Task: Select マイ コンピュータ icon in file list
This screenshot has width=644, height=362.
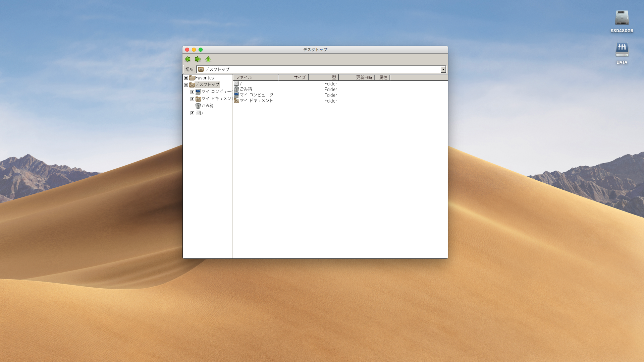Action: (x=236, y=95)
